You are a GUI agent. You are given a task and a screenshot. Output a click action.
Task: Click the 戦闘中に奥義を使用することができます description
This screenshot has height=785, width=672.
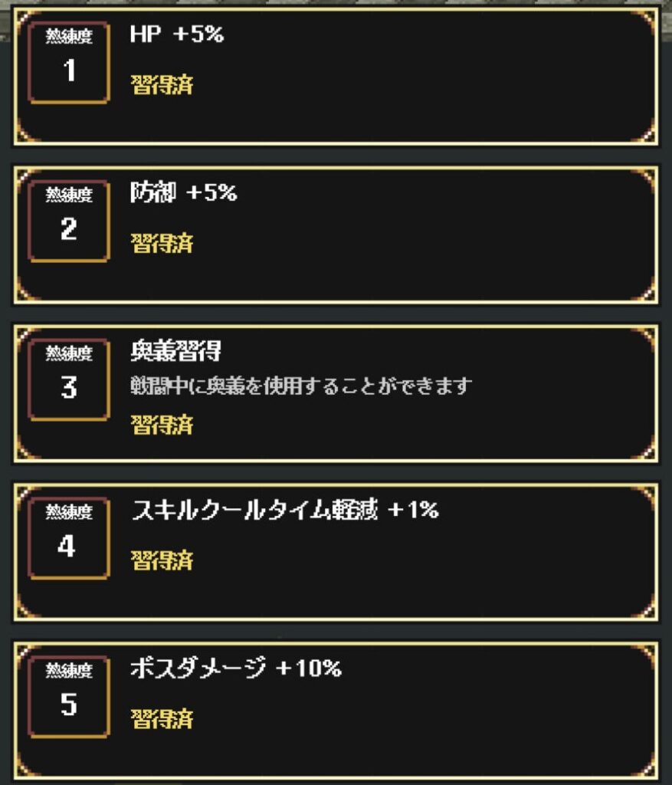[301, 386]
